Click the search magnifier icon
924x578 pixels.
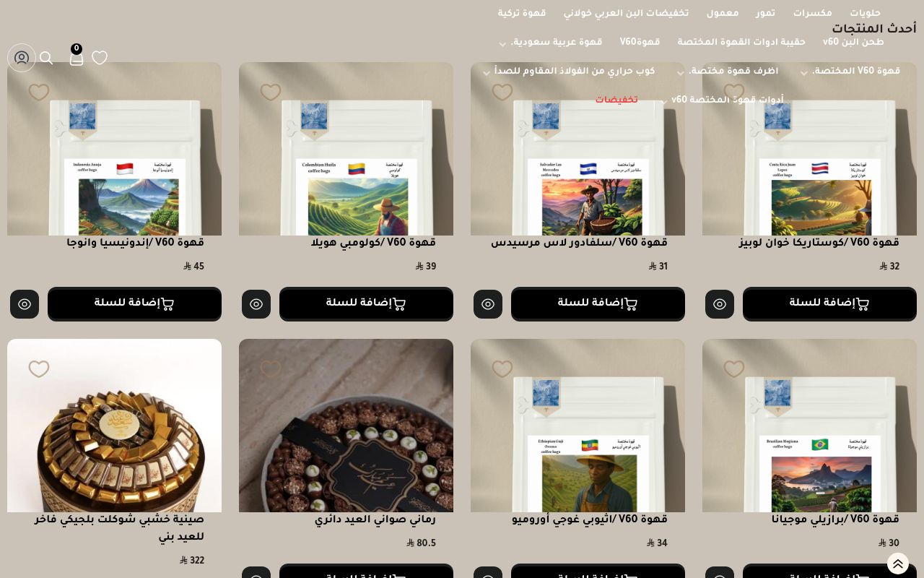[46, 58]
